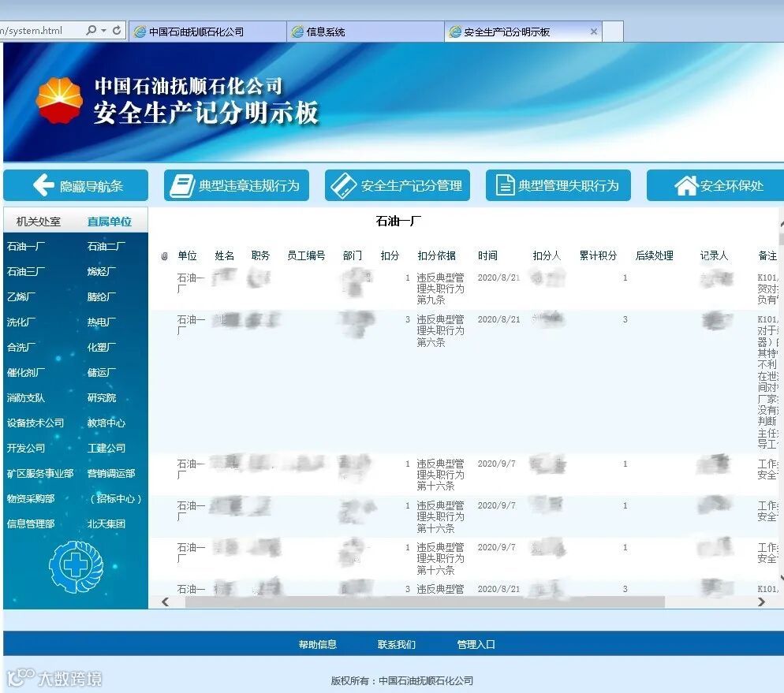
Task: Click the 管理入口 footer link
Action: pyautogui.click(x=476, y=645)
